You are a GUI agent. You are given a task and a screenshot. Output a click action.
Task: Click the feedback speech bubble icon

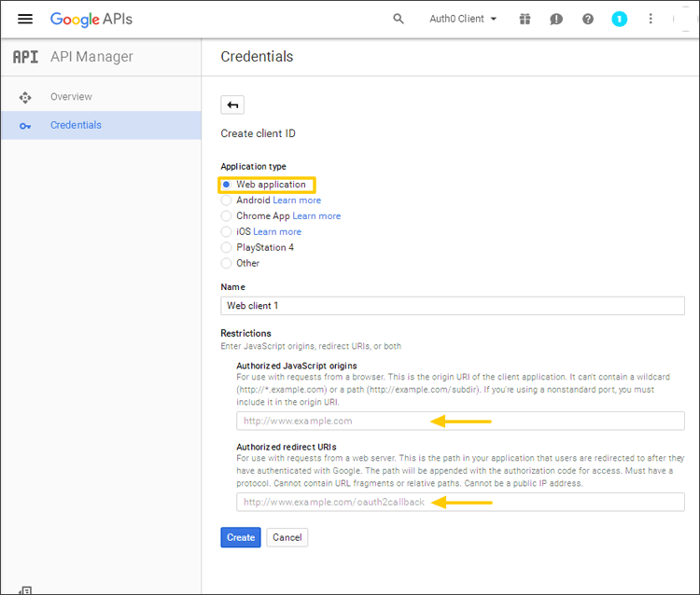(x=556, y=19)
